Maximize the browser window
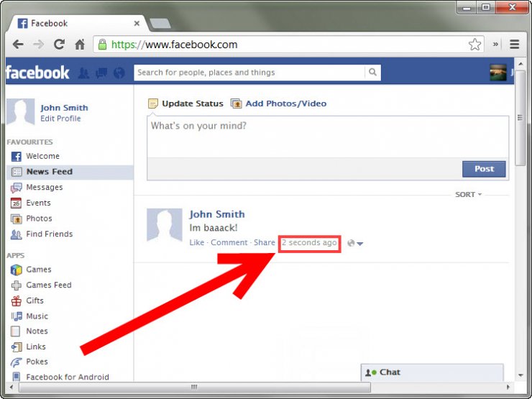This screenshot has height=399, width=532. (x=486, y=7)
